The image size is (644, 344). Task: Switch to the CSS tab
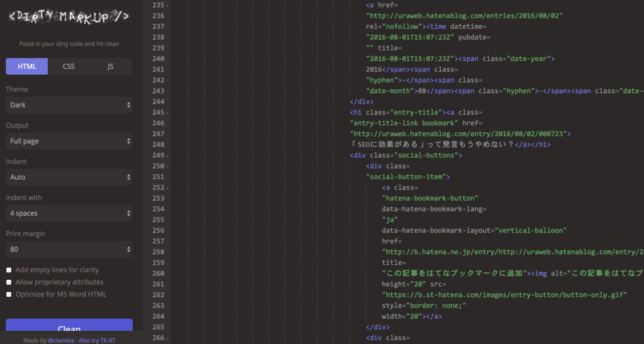(x=69, y=66)
